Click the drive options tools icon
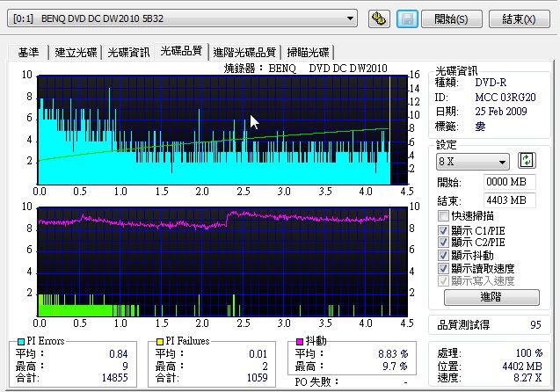560x392 pixels. pos(379,18)
